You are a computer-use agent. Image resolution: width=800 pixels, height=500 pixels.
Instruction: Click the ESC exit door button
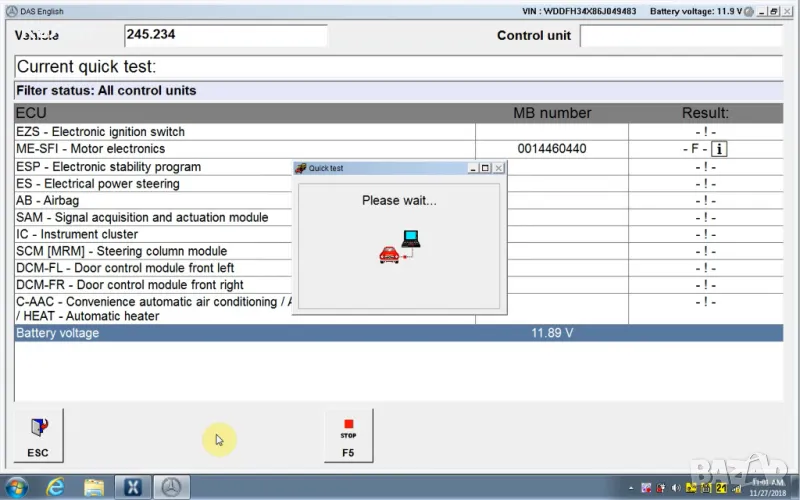point(38,436)
